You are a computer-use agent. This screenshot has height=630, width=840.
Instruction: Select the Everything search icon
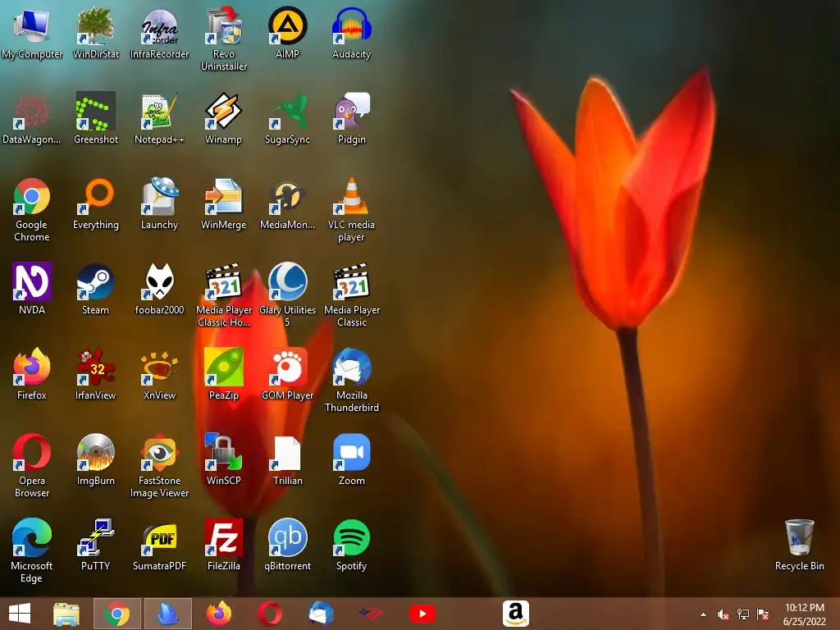(x=95, y=203)
